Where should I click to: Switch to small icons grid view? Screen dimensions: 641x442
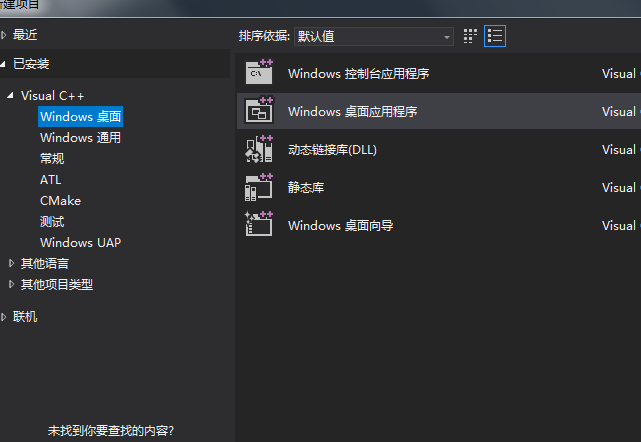pos(470,36)
